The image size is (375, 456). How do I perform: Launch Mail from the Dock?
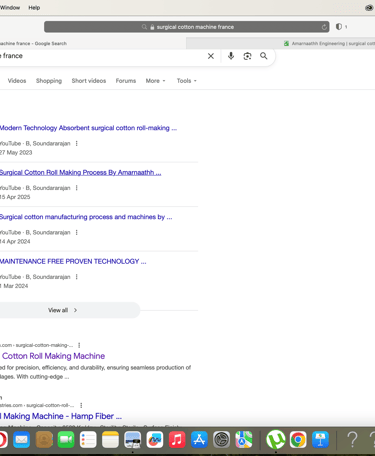click(x=22, y=440)
